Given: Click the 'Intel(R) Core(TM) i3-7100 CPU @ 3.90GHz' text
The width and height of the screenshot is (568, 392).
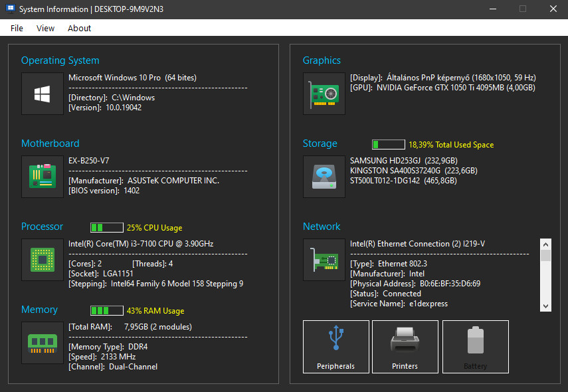Looking at the screenshot, I should point(141,243).
